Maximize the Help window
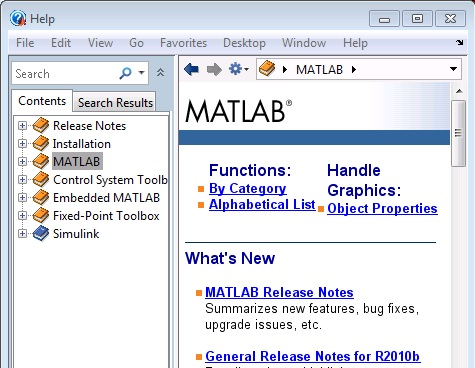This screenshot has width=475, height=368. [417, 18]
